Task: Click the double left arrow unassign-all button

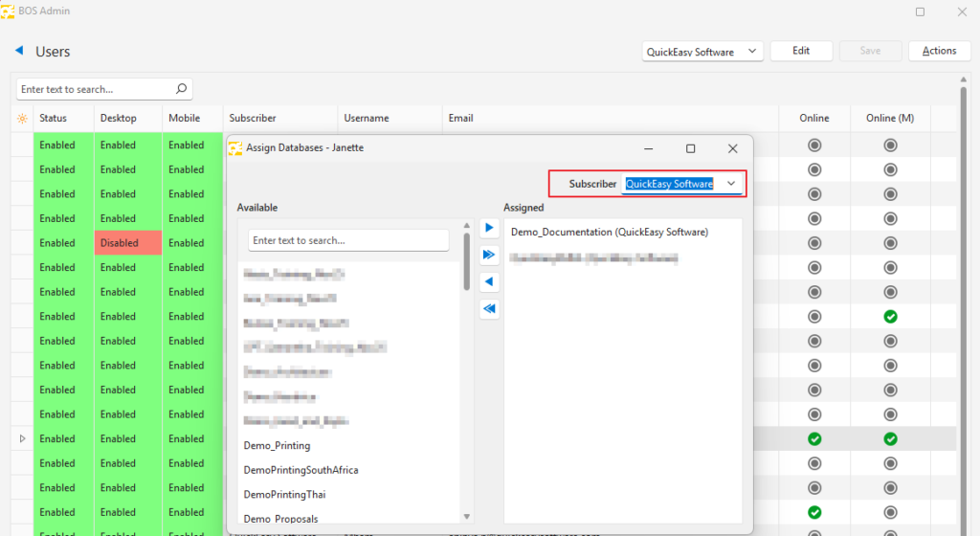Action: 489,309
